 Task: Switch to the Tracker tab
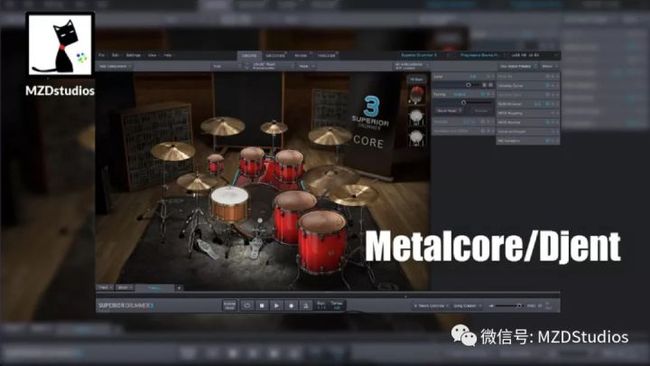pos(326,56)
